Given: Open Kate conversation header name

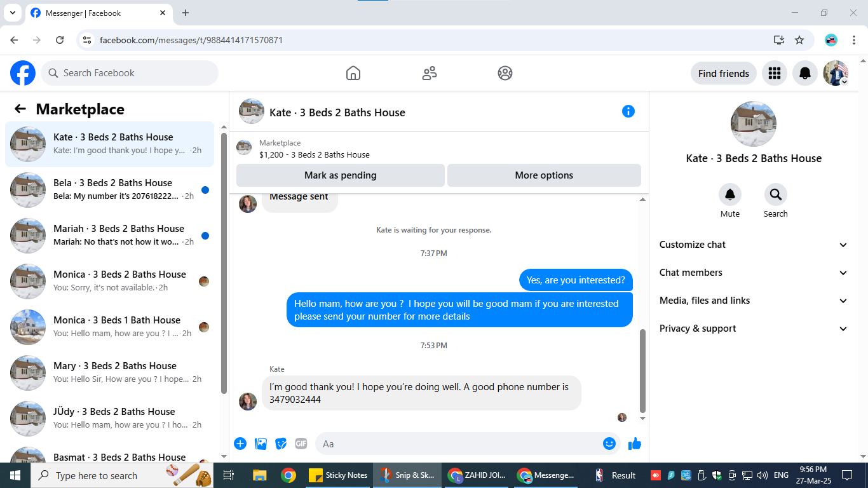Looking at the screenshot, I should (337, 112).
